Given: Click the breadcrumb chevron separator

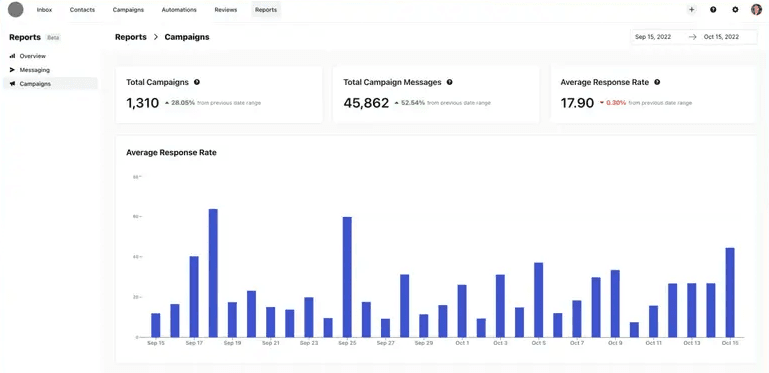Looking at the screenshot, I should tap(155, 37).
